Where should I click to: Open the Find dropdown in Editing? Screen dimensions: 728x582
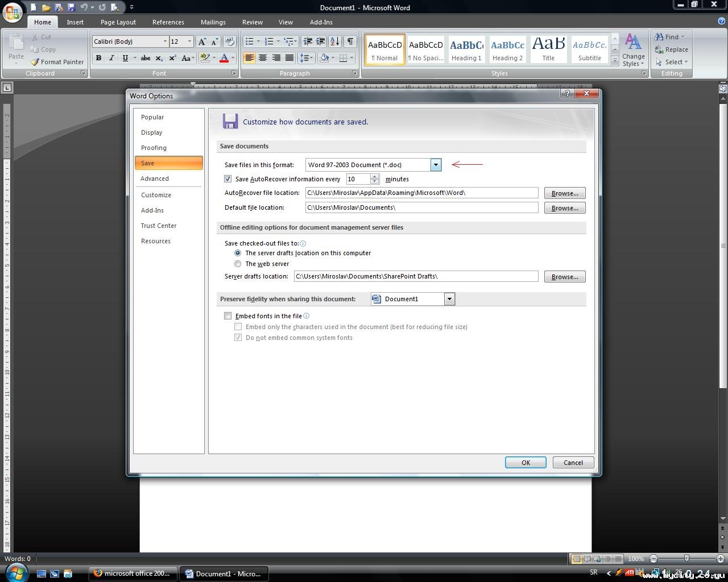683,37
